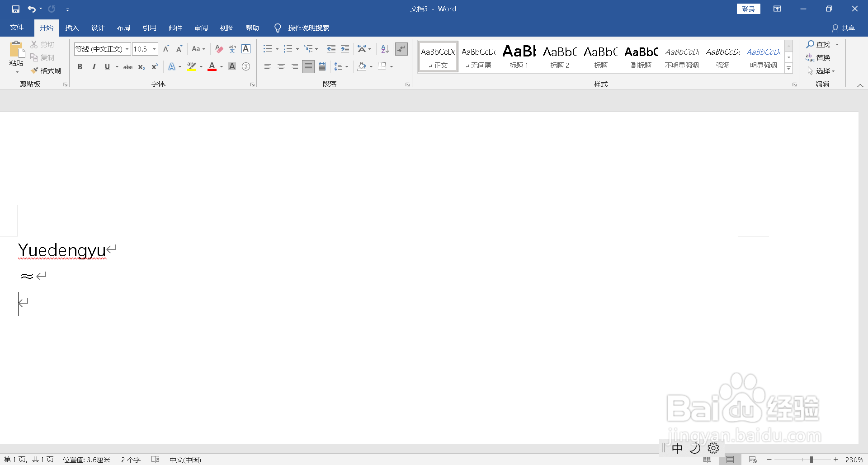Switch to the 插入 tab
This screenshot has width=868, height=465.
pyautogui.click(x=72, y=28)
